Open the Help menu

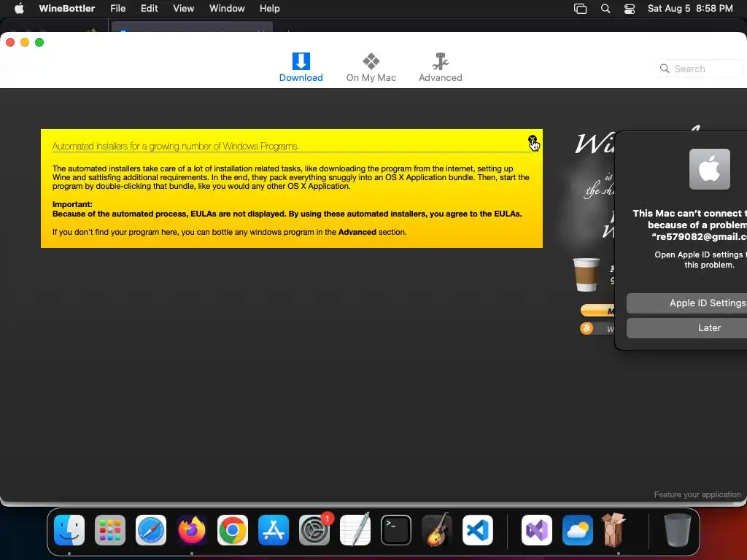270,9
